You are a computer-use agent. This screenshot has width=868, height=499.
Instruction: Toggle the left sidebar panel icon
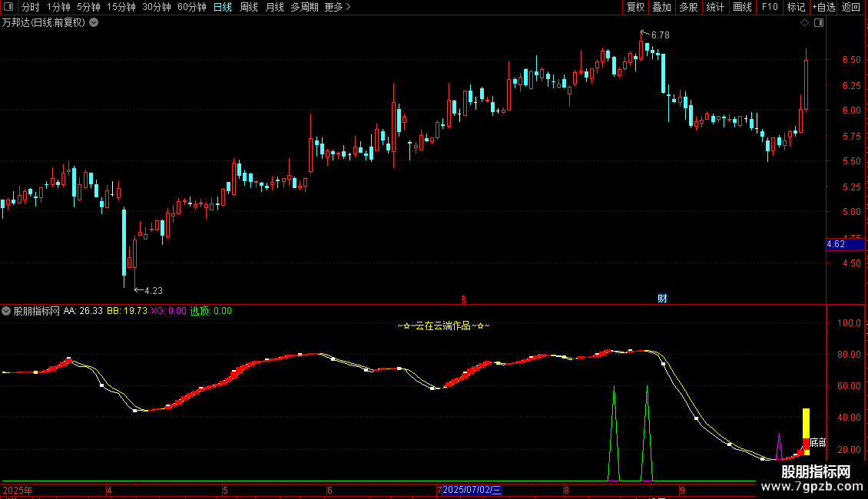point(8,7)
